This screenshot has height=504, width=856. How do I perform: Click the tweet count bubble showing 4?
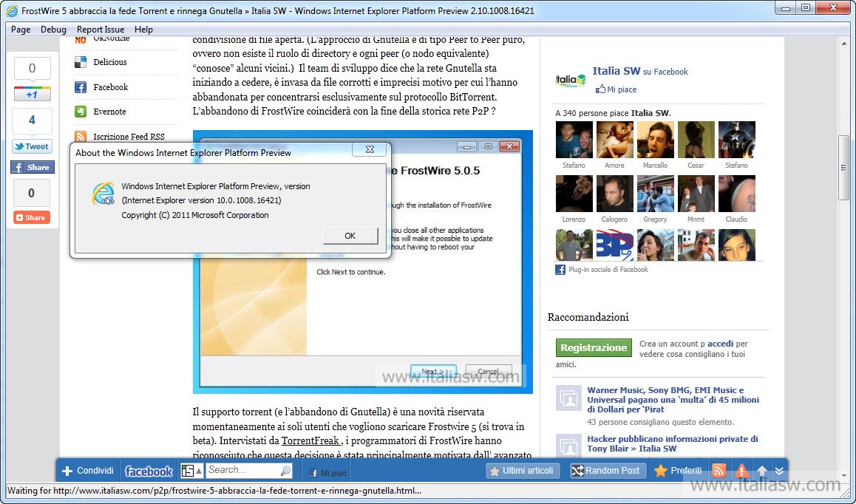(x=33, y=120)
